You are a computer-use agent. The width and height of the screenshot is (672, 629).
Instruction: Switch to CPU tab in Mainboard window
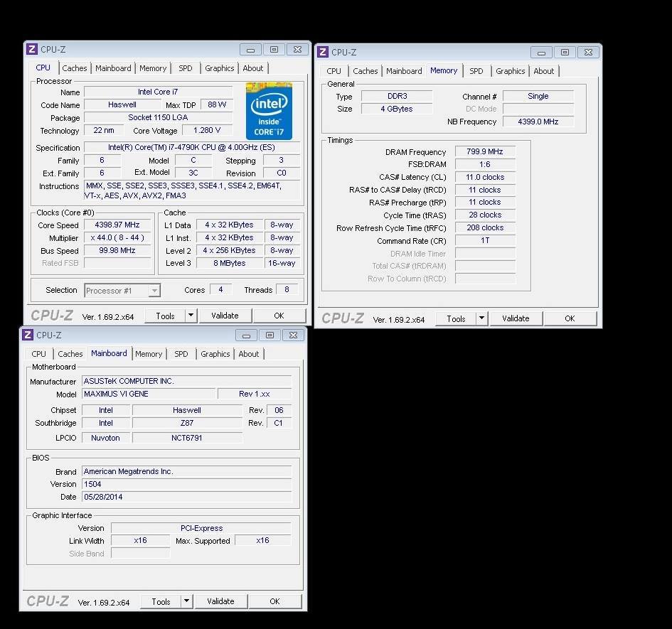(x=38, y=354)
